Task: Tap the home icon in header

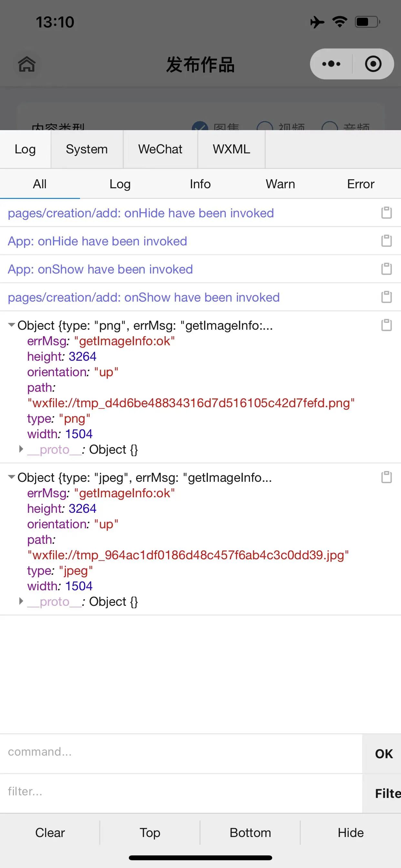Action: pos(26,64)
